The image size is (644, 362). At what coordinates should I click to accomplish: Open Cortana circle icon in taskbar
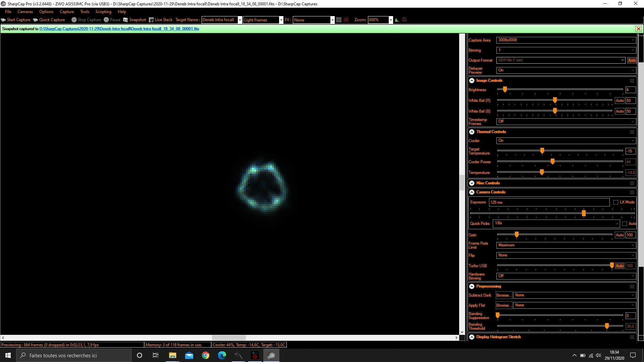(x=140, y=355)
